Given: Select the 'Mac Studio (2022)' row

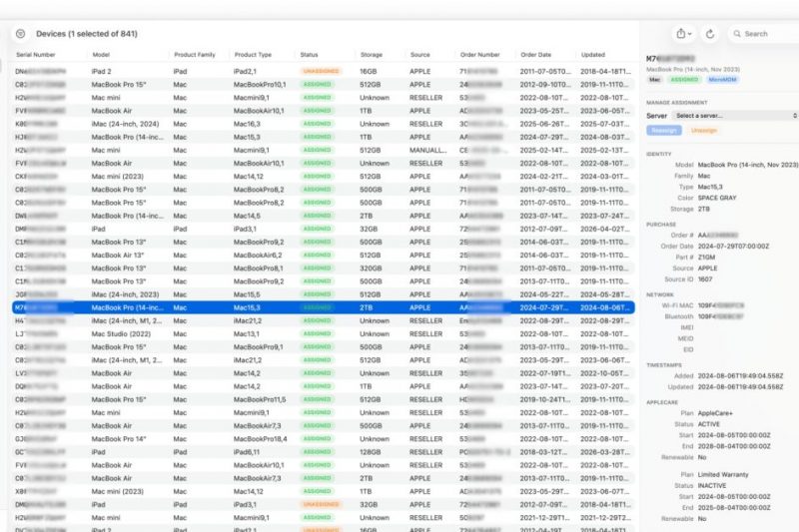Looking at the screenshot, I should tap(324, 334).
